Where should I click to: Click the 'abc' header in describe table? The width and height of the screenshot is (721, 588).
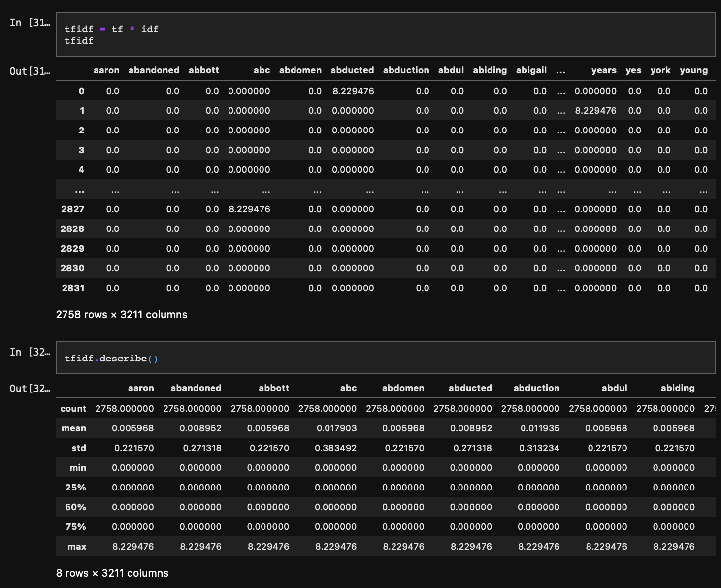(x=348, y=388)
